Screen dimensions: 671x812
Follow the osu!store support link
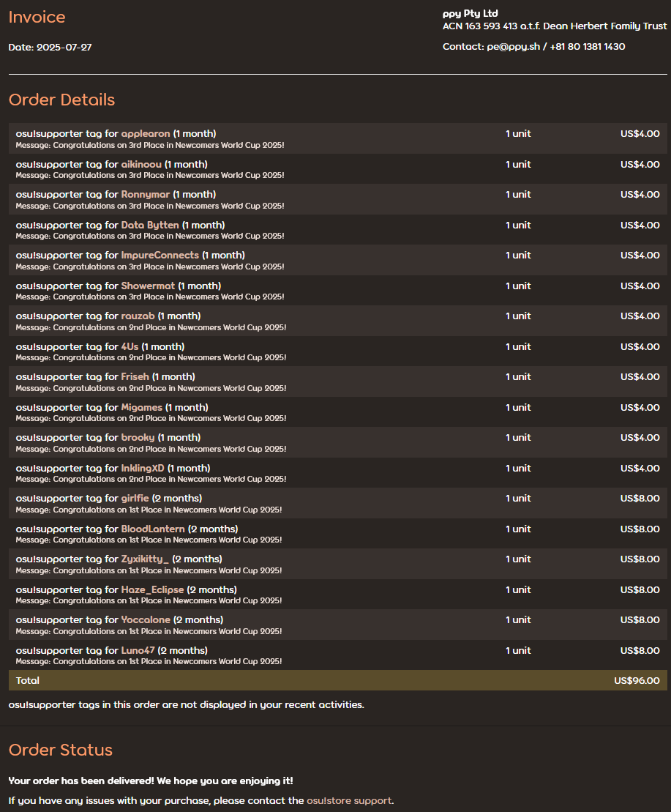click(349, 800)
